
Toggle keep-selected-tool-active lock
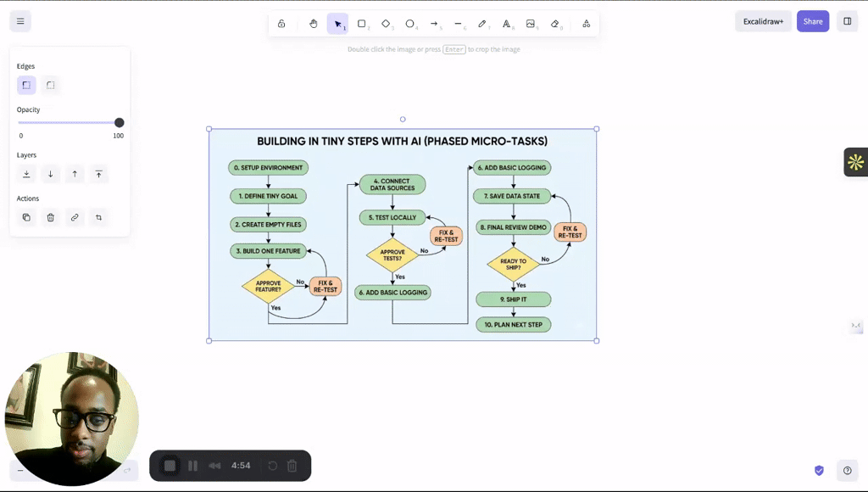[281, 23]
